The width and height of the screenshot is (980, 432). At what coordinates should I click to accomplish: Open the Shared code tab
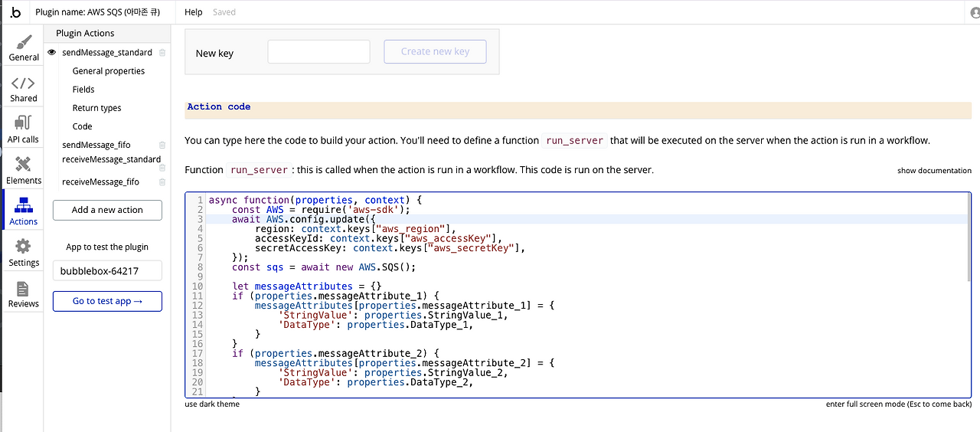[x=24, y=89]
